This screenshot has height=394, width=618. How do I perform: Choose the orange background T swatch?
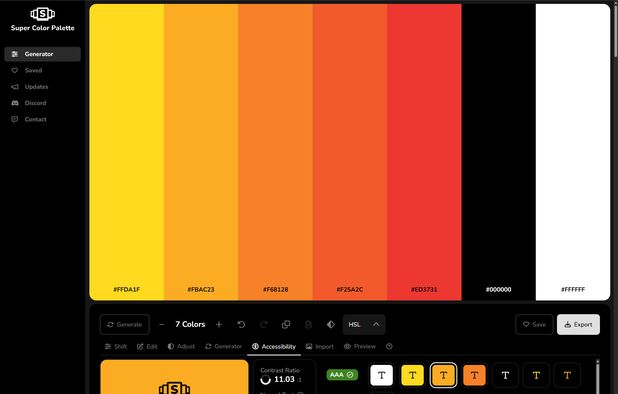(x=474, y=375)
